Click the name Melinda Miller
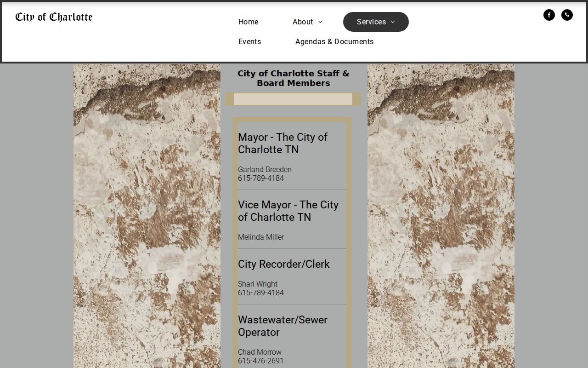This screenshot has height=368, width=588. click(261, 237)
